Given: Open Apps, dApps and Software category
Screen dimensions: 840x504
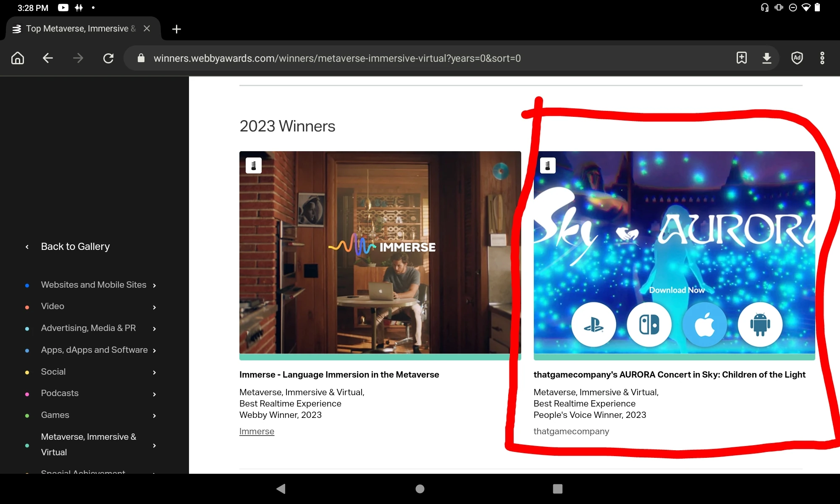Looking at the screenshot, I should [x=94, y=350].
